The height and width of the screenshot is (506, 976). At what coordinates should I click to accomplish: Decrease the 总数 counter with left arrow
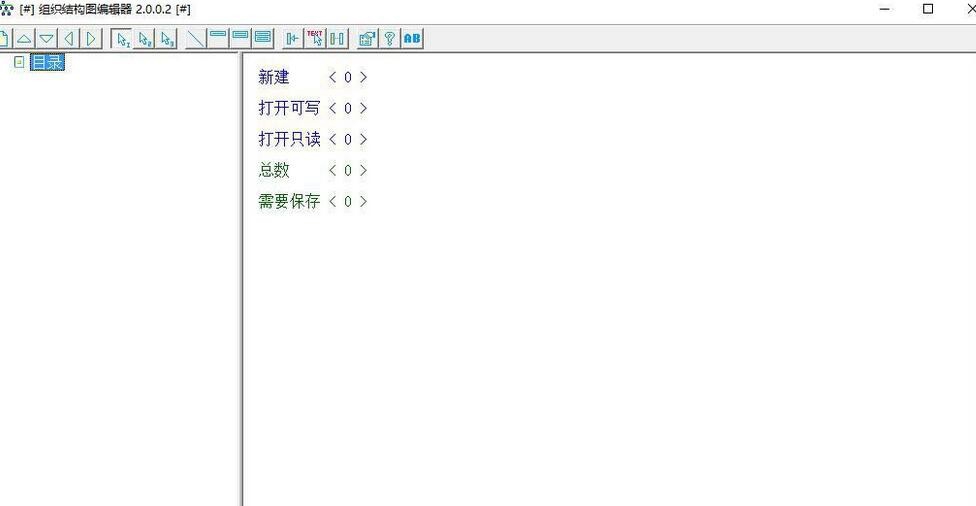pos(332,171)
